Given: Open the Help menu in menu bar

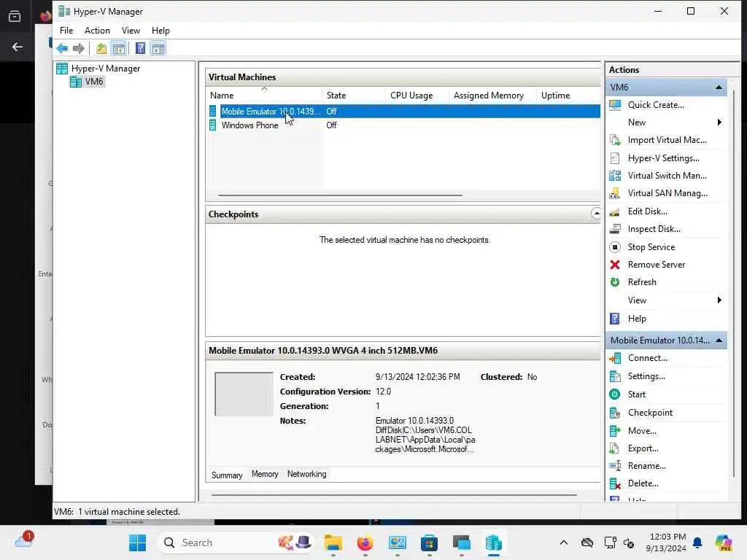Looking at the screenshot, I should point(160,31).
